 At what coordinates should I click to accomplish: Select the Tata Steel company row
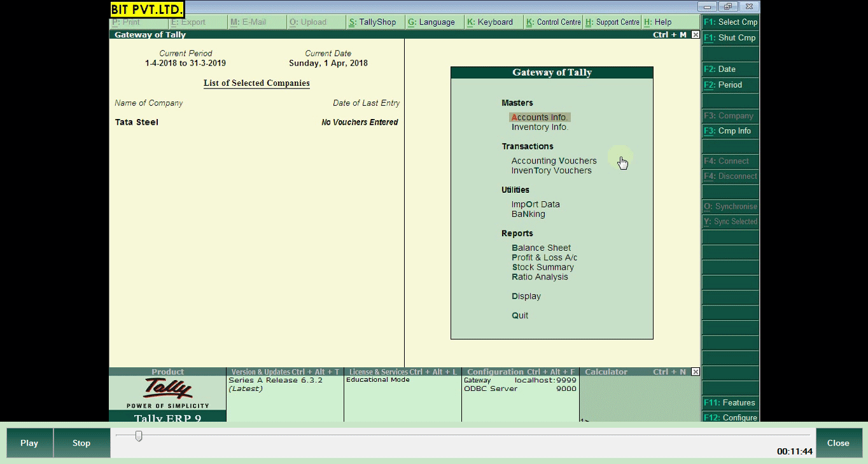(256, 122)
